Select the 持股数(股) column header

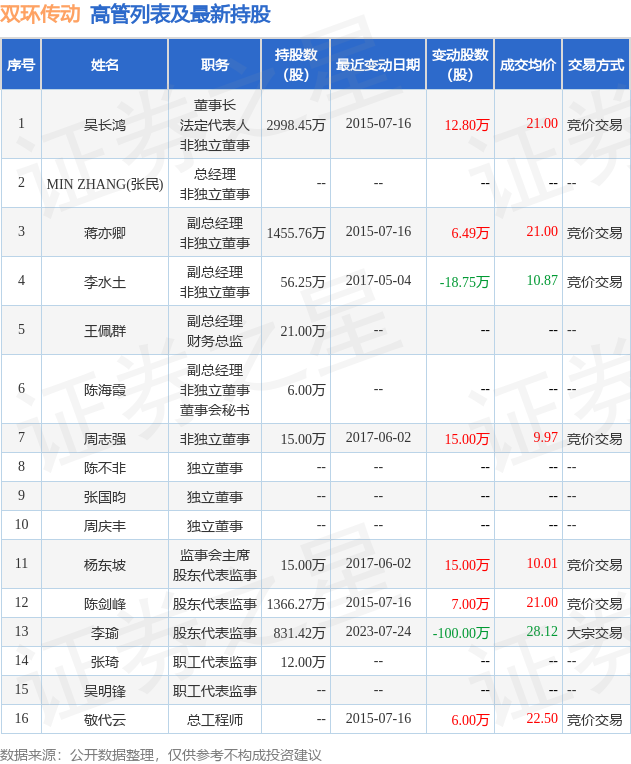(x=296, y=65)
